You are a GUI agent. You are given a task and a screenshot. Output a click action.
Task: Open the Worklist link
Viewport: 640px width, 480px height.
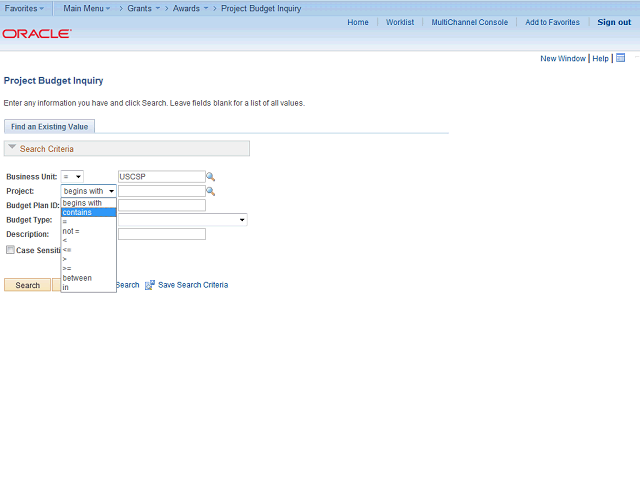(x=400, y=22)
